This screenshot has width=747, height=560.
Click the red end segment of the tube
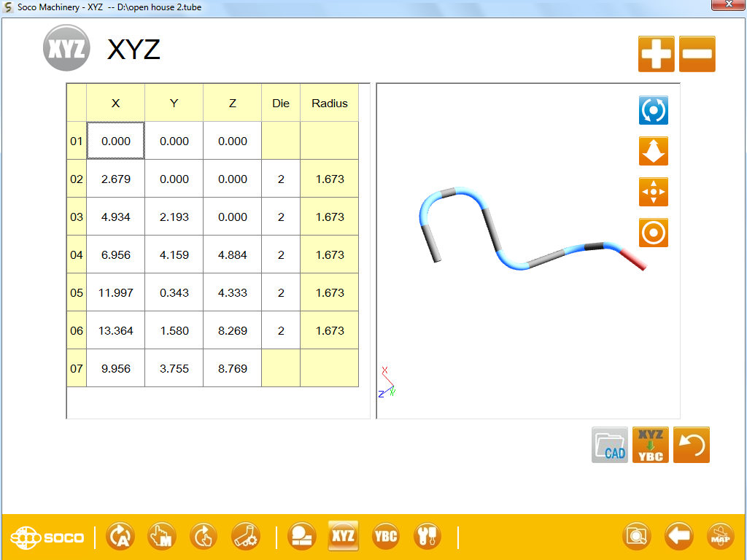[633, 259]
